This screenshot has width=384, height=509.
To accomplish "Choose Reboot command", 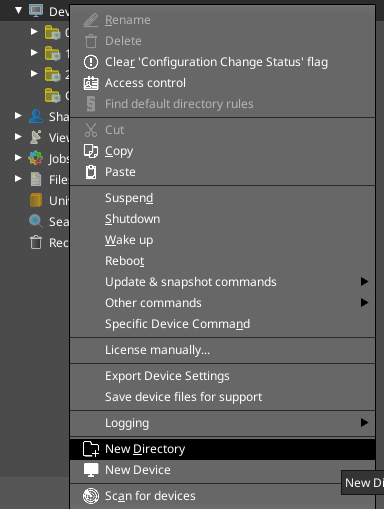I will [222, 261].
